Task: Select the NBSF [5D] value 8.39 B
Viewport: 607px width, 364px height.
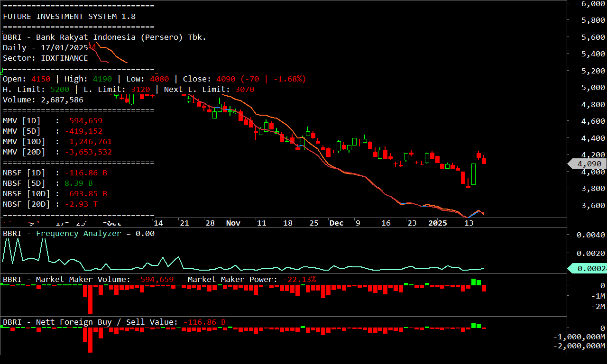Action: pyautogui.click(x=79, y=183)
